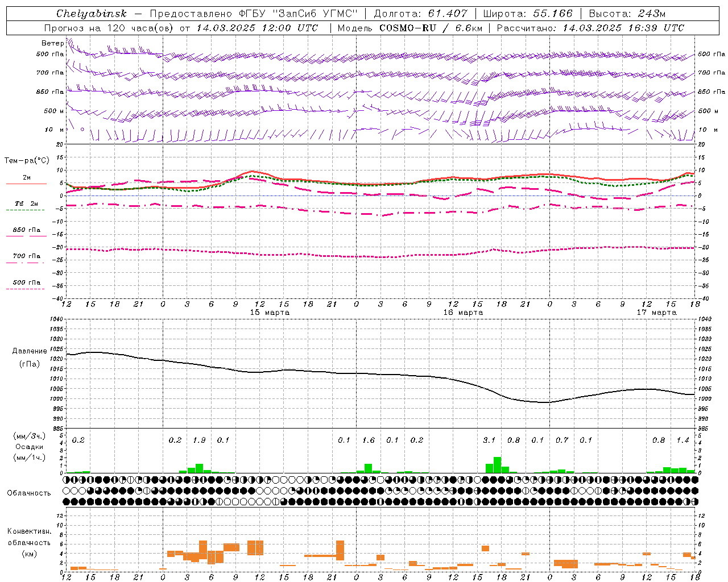Click the dashed line sample under 850 гПа legend
This screenshot has width=728, height=582.
(x=26, y=236)
